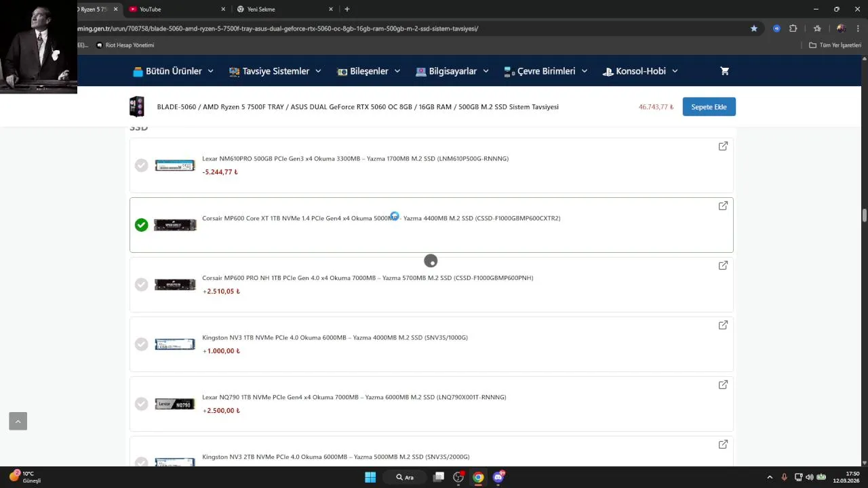Expand the Çevre Birimleri menu

545,71
